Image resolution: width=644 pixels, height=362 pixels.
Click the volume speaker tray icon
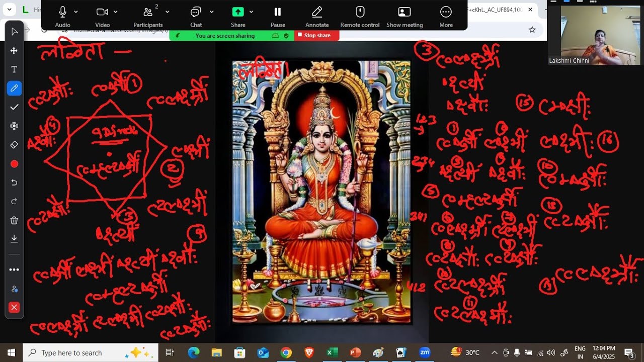click(x=551, y=352)
